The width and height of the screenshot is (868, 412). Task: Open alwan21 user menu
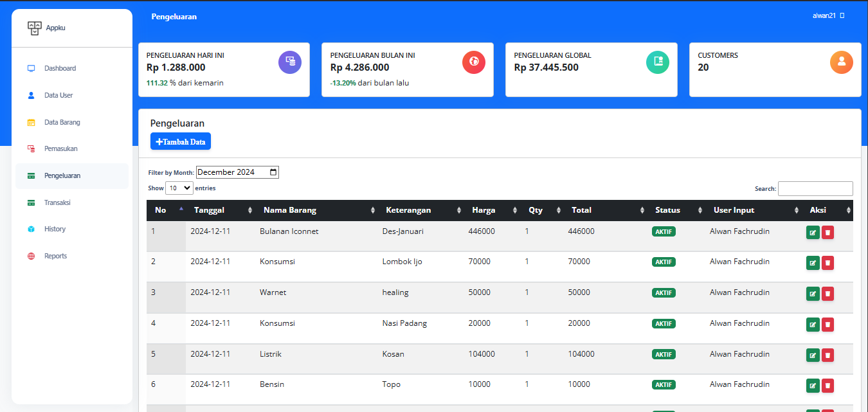(x=828, y=15)
